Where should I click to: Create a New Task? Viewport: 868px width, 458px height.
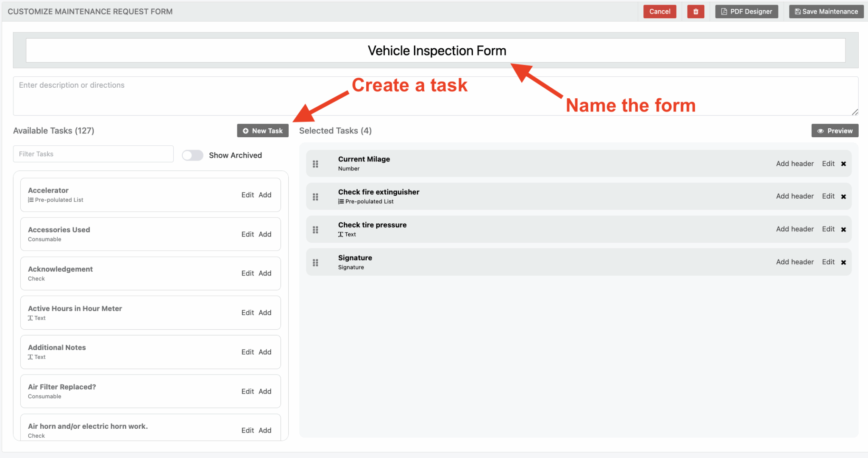pyautogui.click(x=263, y=131)
